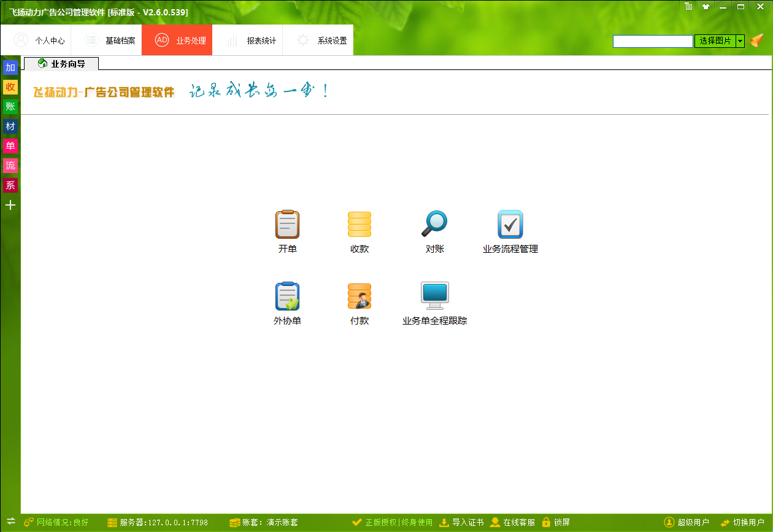Open the 外协单 icon

point(287,296)
